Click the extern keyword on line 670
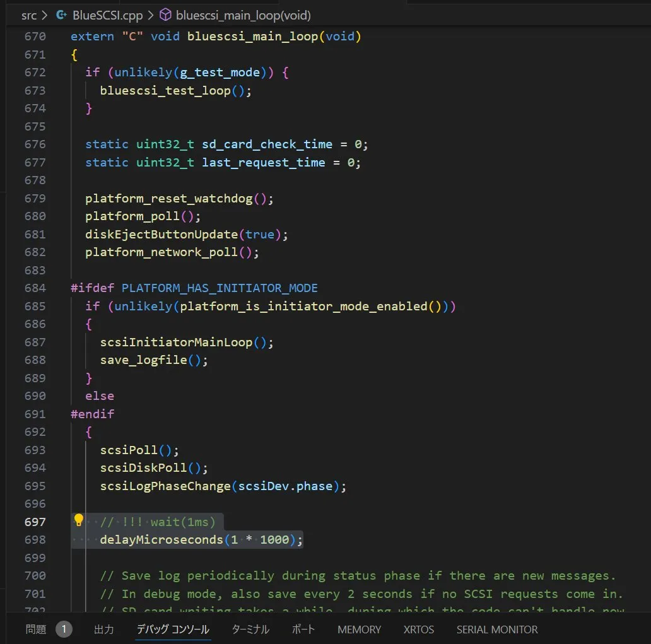This screenshot has height=644, width=651. pyautogui.click(x=92, y=37)
